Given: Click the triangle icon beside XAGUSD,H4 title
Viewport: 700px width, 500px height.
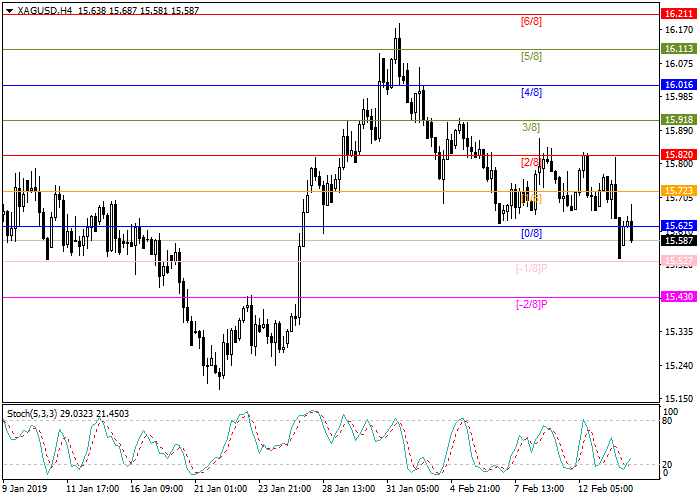Looking at the screenshot, I should pos(6,8).
